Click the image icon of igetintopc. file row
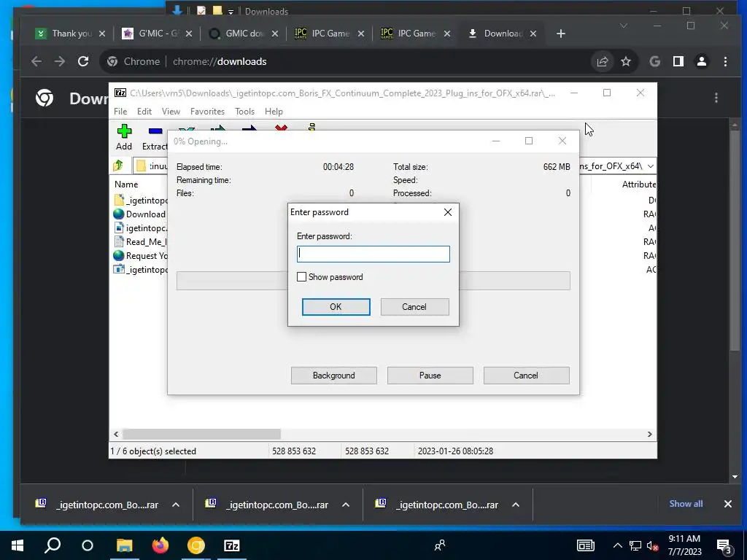 [119, 228]
